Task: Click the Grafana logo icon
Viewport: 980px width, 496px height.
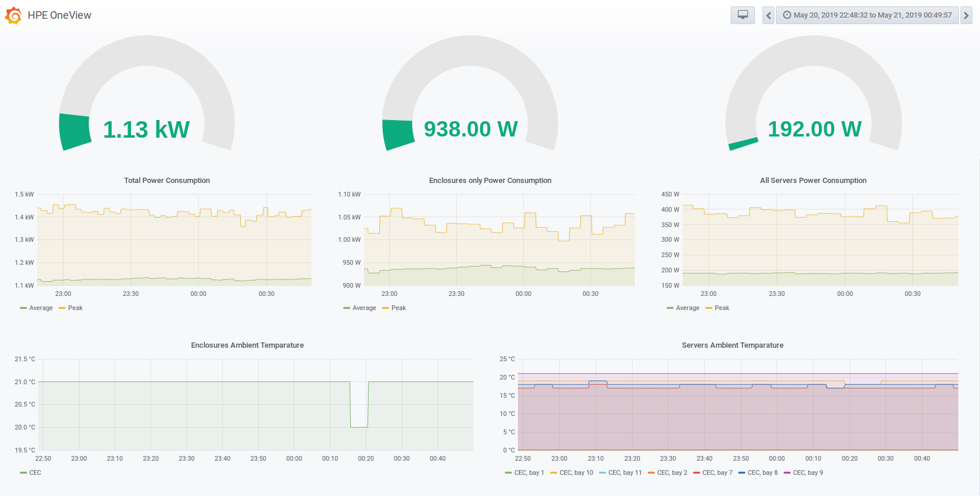Action: (x=13, y=15)
